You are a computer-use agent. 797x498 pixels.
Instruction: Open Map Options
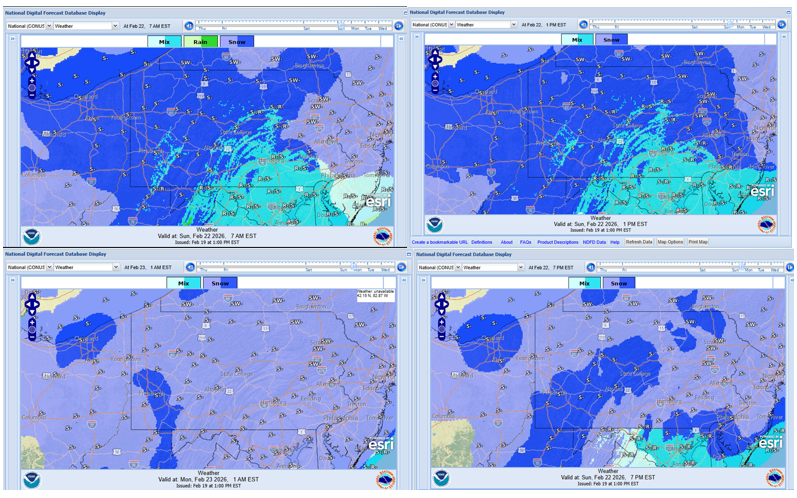670,242
